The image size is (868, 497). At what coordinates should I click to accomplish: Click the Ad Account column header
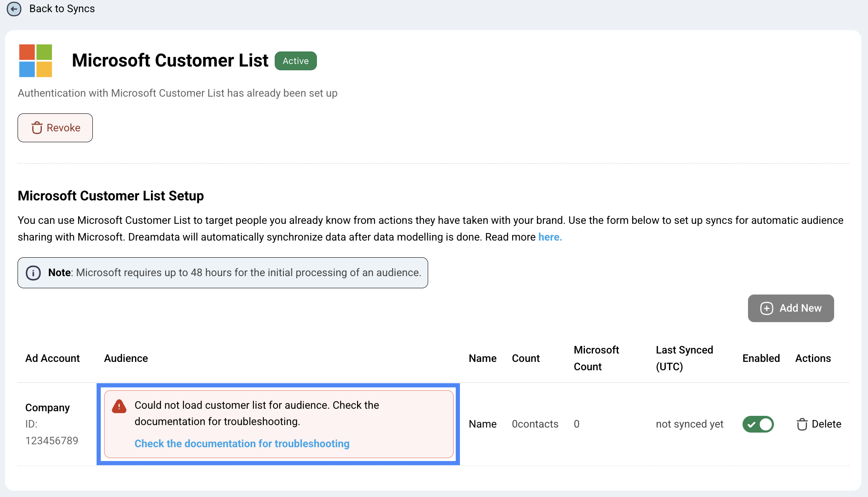coord(52,359)
